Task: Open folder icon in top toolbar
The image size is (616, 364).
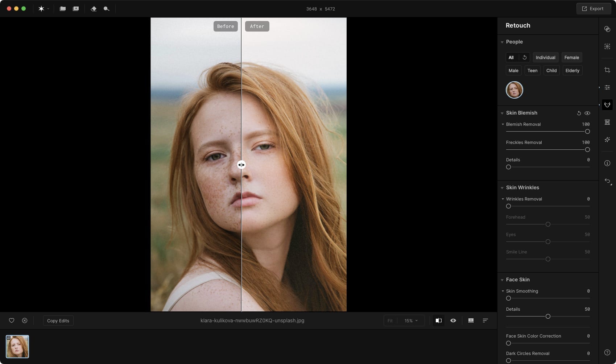Action: (x=63, y=9)
